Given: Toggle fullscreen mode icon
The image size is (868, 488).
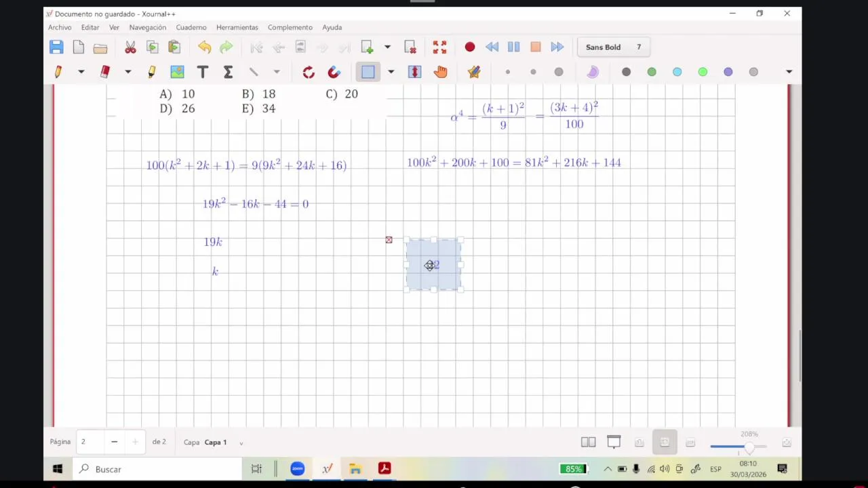Looking at the screenshot, I should coord(439,47).
